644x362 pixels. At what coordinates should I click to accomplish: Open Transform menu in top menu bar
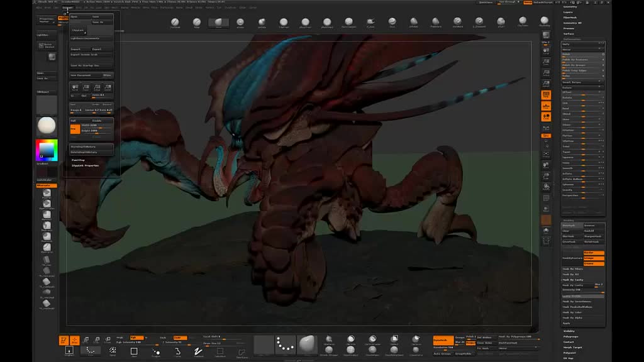click(x=230, y=8)
